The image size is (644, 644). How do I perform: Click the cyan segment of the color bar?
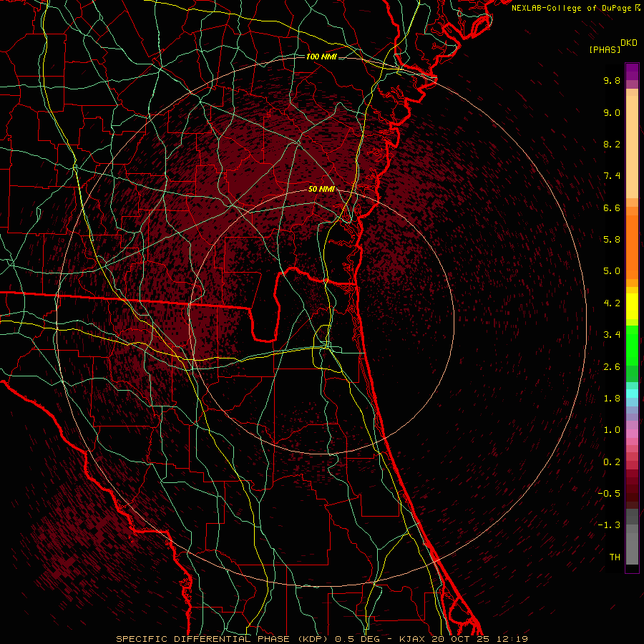(x=632, y=394)
